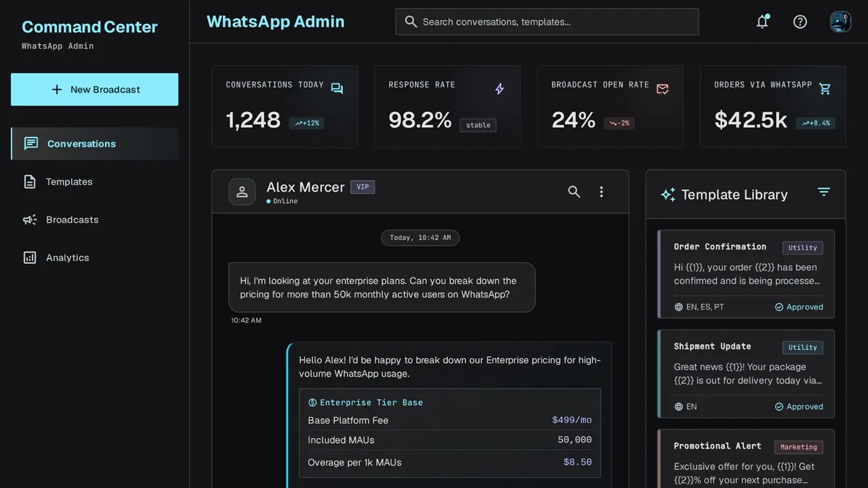
Task: Select the Order Confirmation template card
Action: click(746, 275)
